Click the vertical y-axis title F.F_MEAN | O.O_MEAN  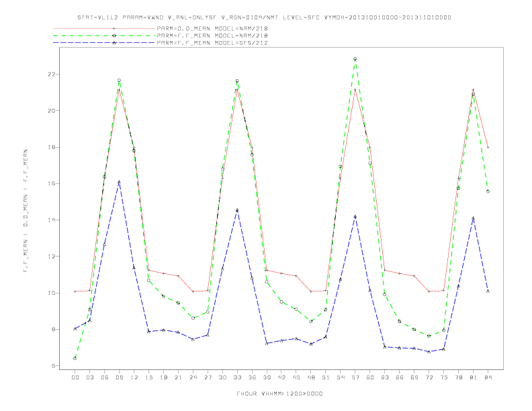(26, 211)
